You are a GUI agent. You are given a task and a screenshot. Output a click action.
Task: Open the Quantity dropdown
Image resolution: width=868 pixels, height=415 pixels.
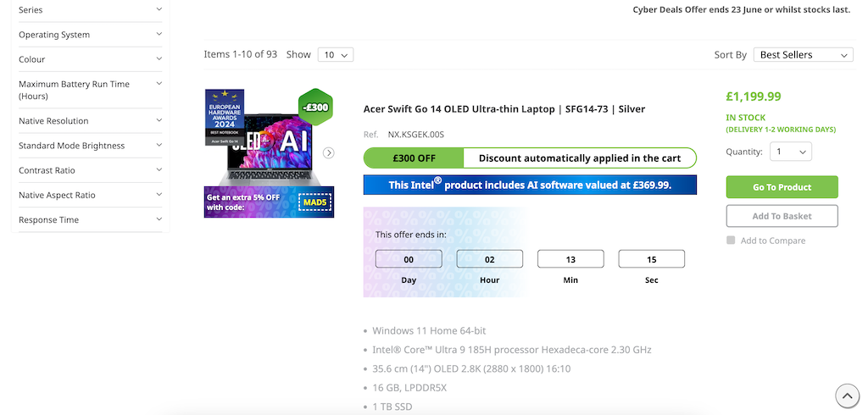(x=791, y=152)
